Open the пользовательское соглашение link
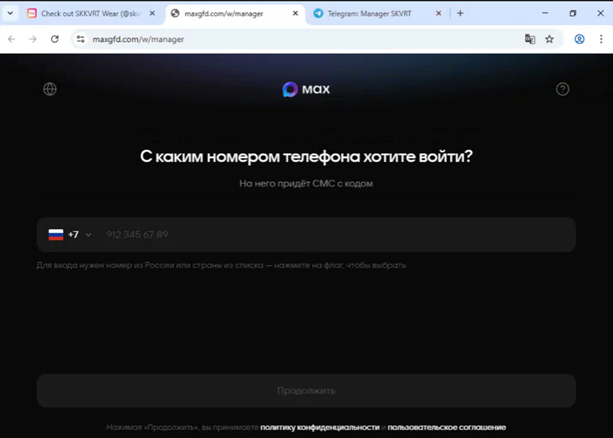 pyautogui.click(x=447, y=427)
